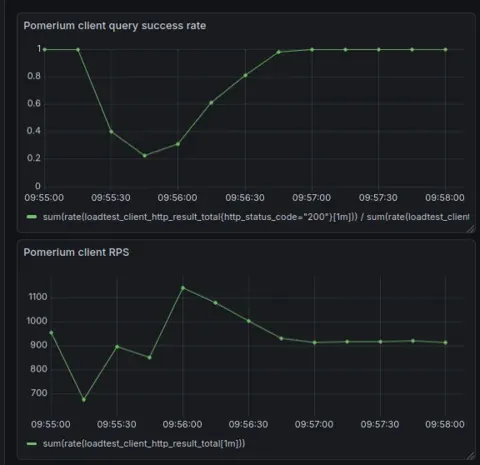Viewport: 480px width, 465px height.
Task: Click the 1000 y-axis label on RPS chart
Action: tap(37, 321)
